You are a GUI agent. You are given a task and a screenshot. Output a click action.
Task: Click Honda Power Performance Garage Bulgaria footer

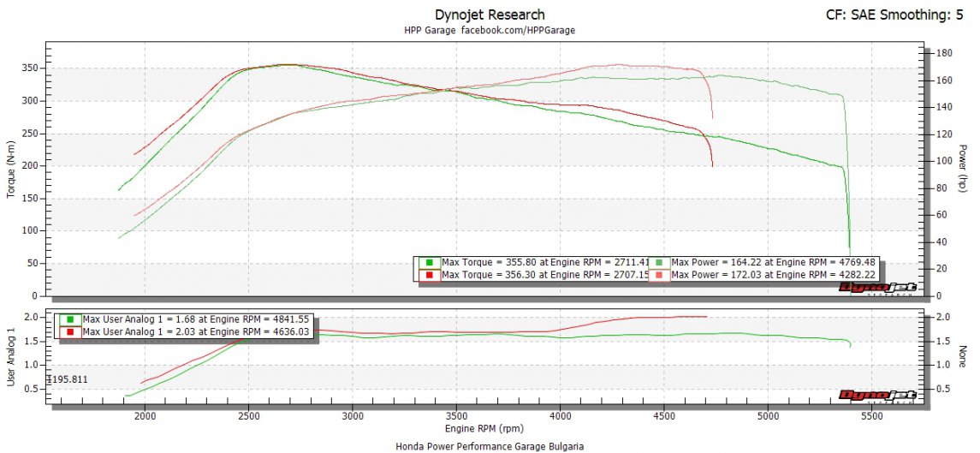[x=490, y=446]
